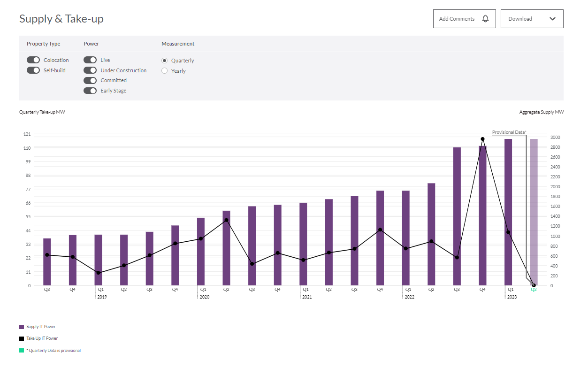Select the Quarterly measurement radio button
Viewport: 588px width, 368px height.
click(x=164, y=61)
